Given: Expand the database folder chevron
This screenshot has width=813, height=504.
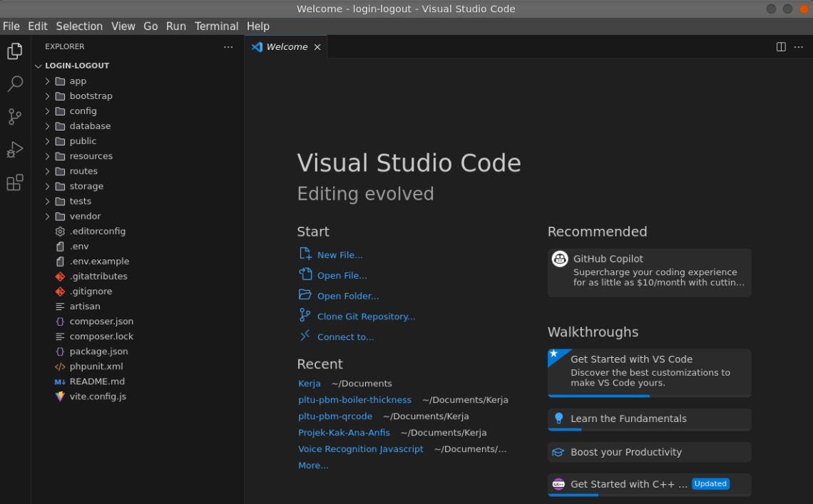Looking at the screenshot, I should 47,126.
